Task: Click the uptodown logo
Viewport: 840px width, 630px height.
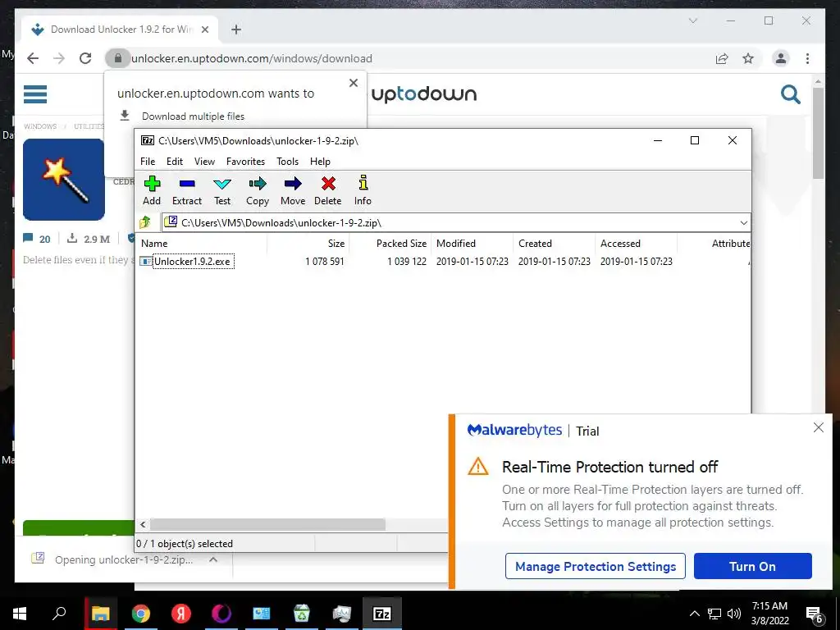Action: [x=424, y=94]
